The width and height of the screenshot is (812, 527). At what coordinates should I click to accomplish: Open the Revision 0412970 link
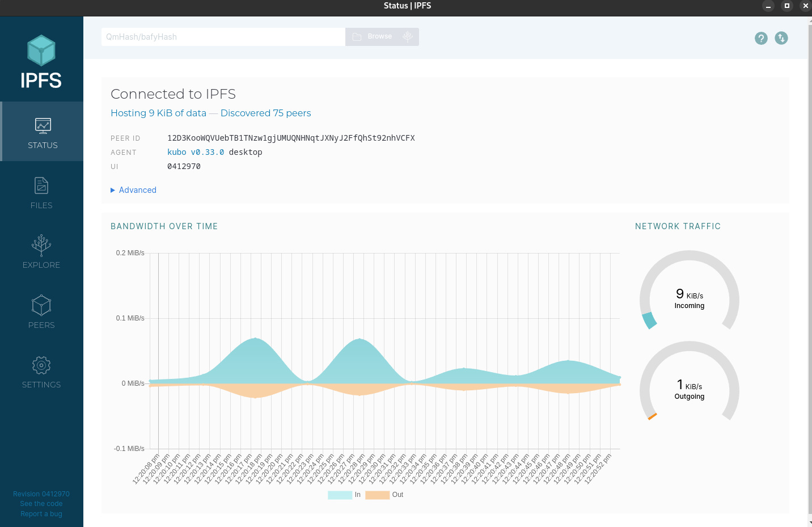click(x=41, y=494)
